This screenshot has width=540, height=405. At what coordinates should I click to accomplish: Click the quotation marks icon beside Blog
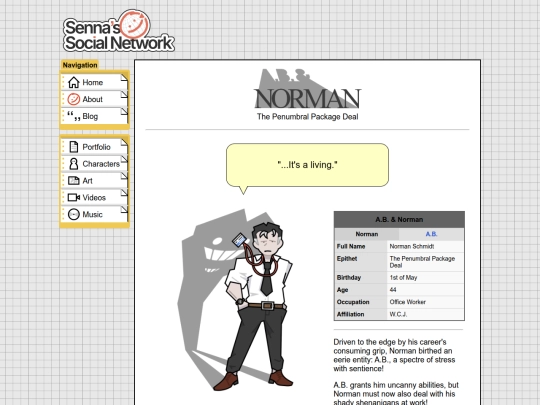73,116
